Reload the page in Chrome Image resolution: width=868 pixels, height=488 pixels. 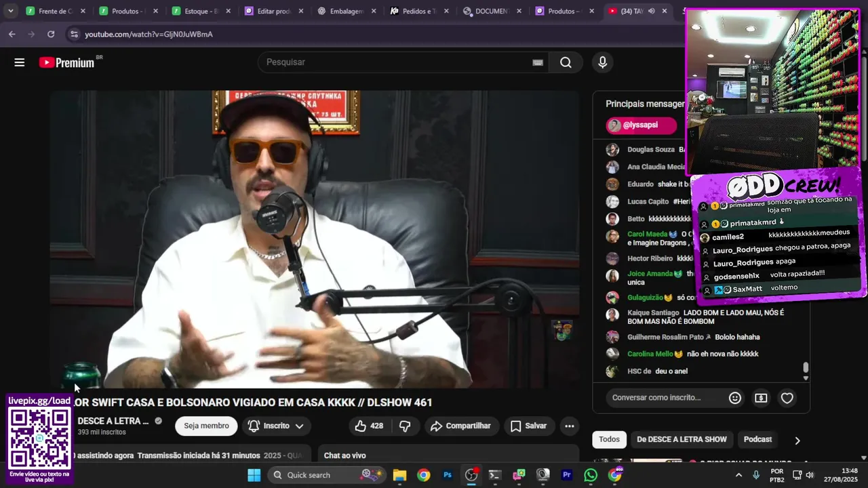(51, 34)
